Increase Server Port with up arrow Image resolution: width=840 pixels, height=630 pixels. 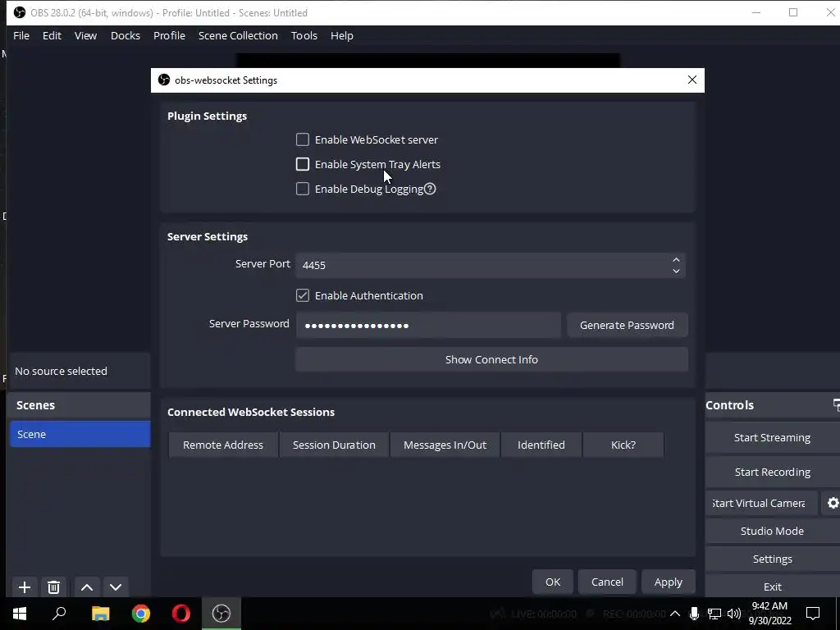[x=676, y=259]
